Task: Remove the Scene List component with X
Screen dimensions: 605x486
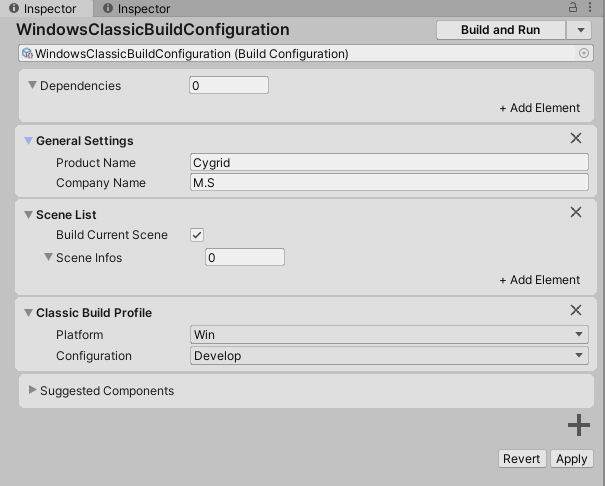Action: click(576, 212)
